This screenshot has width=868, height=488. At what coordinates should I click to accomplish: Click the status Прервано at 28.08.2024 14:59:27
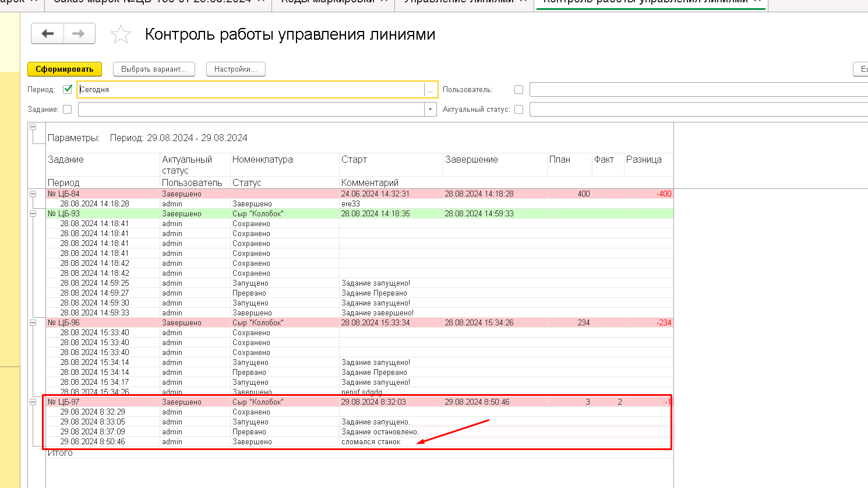(x=249, y=293)
